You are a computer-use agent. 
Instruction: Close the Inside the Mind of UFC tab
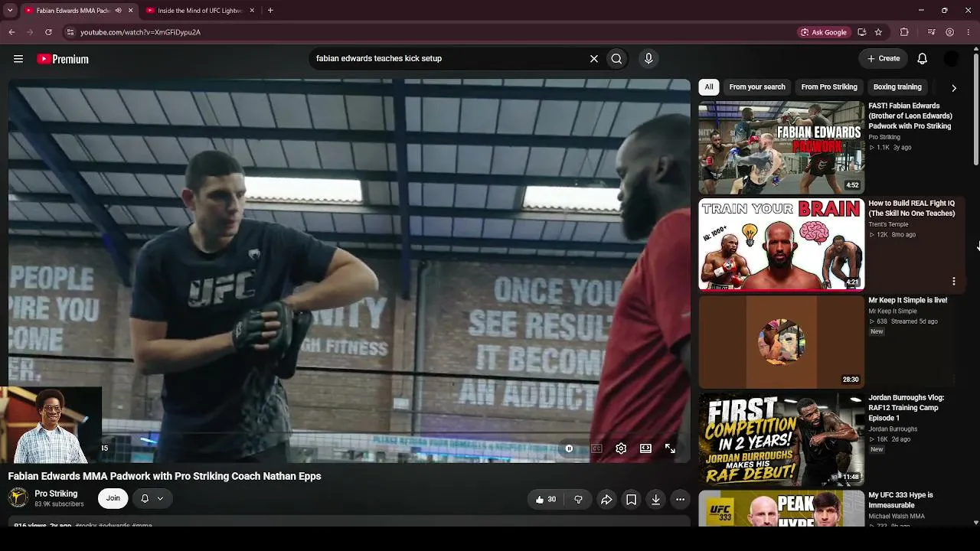pos(252,11)
